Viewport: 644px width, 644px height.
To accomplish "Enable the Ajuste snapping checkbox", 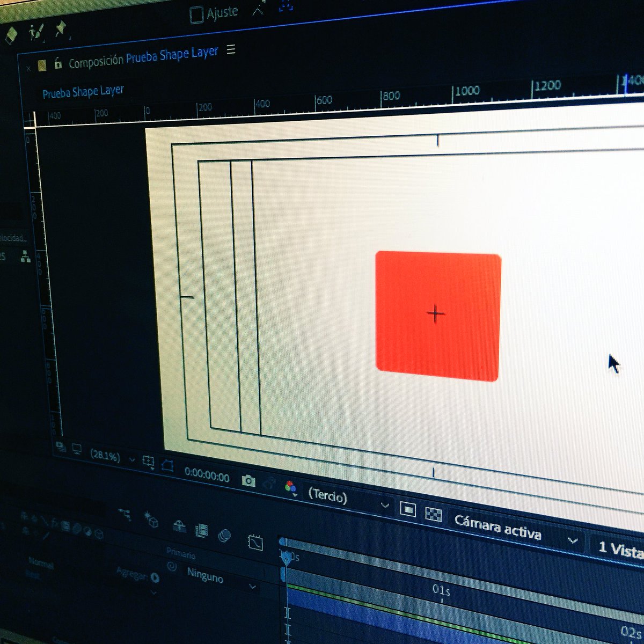I will (196, 16).
